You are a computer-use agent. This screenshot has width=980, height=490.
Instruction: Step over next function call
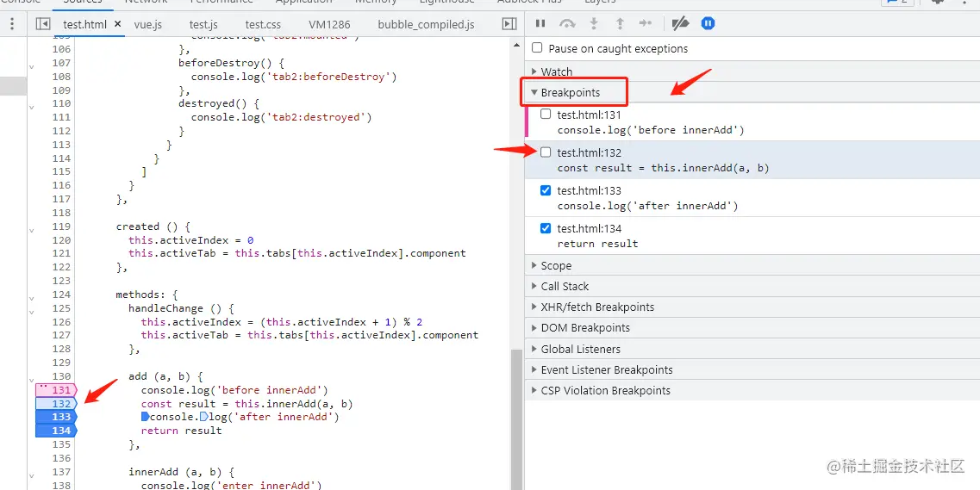coord(567,24)
